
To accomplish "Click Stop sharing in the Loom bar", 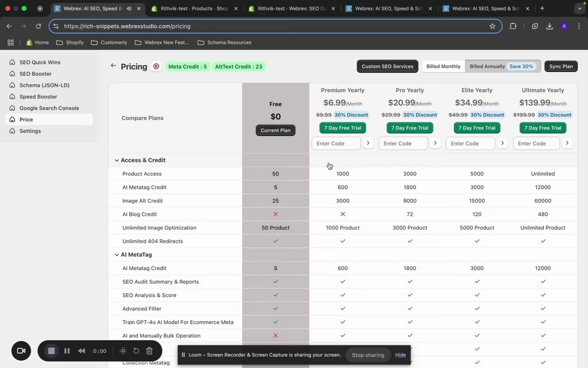I will pos(368,355).
